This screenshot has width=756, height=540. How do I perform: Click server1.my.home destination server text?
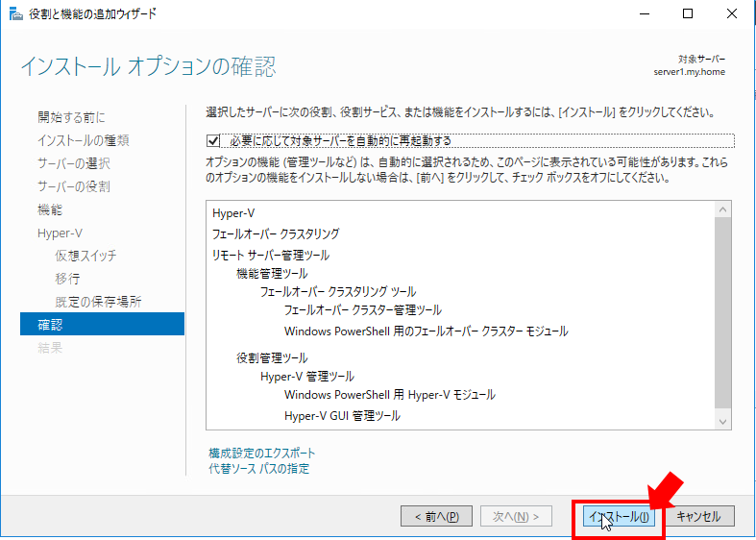click(689, 72)
